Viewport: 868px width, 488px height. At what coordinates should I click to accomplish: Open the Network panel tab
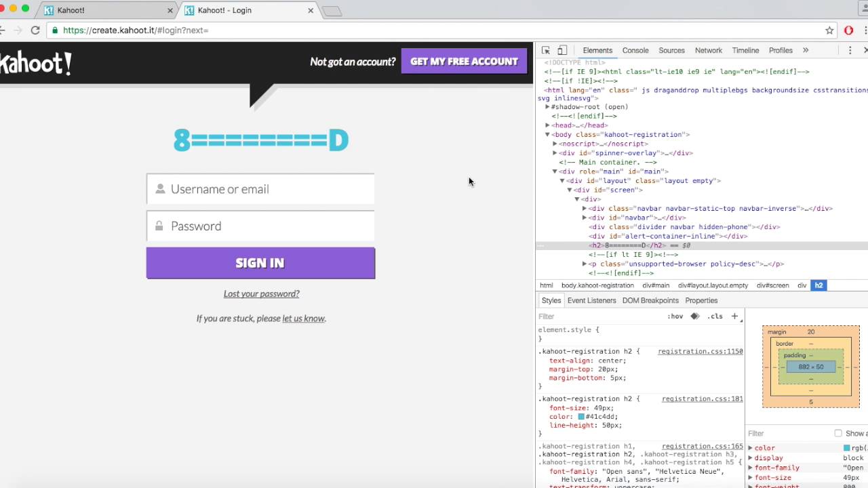[x=708, y=50]
